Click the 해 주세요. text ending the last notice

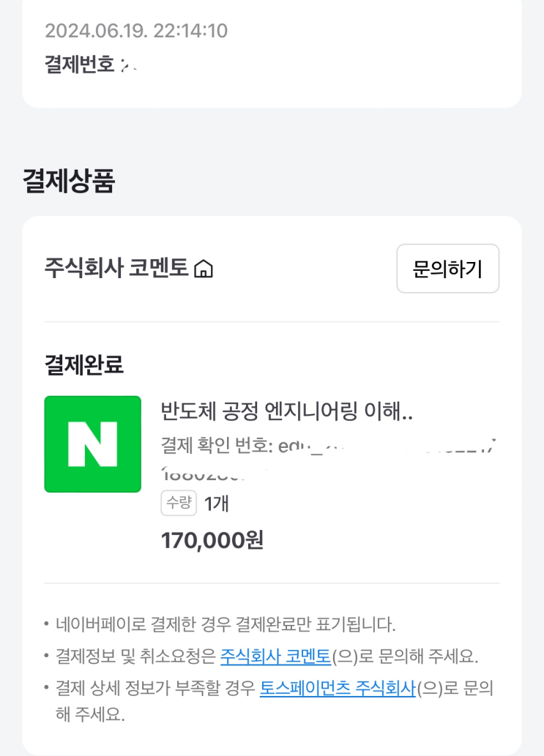(x=90, y=714)
